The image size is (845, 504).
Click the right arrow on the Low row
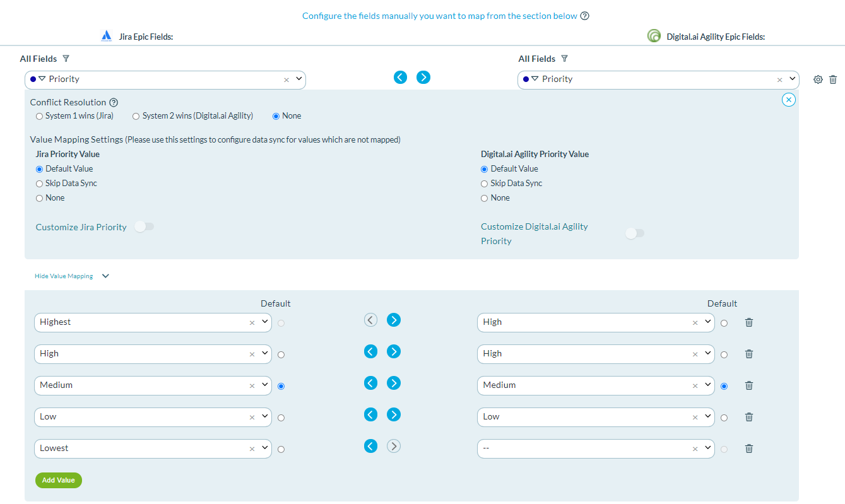click(394, 414)
